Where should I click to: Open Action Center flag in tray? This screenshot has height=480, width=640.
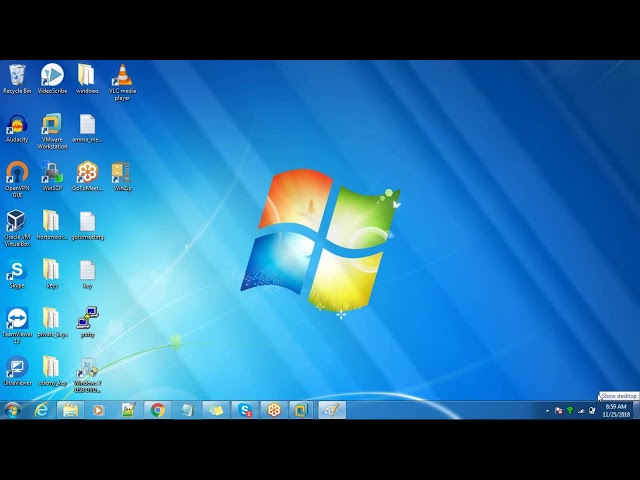[559, 411]
